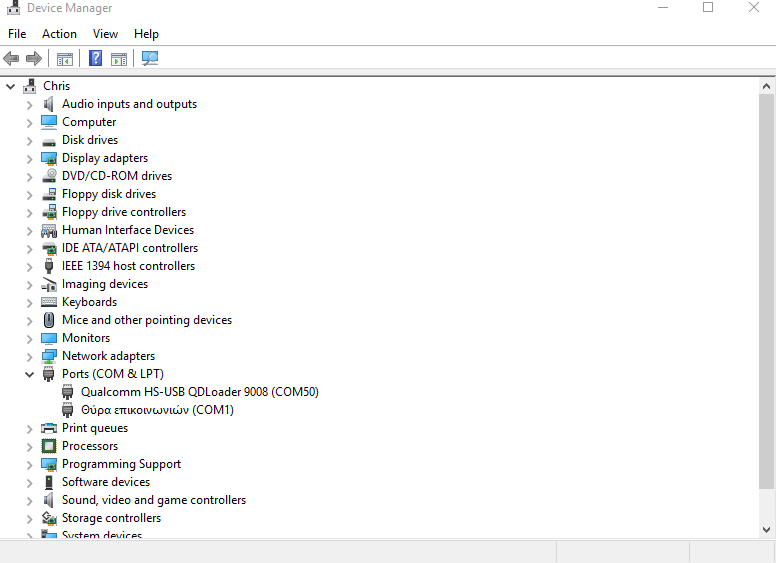Screen dimensions: 776x563
Task: Expand the Imaging devices chevron
Action: coord(29,285)
